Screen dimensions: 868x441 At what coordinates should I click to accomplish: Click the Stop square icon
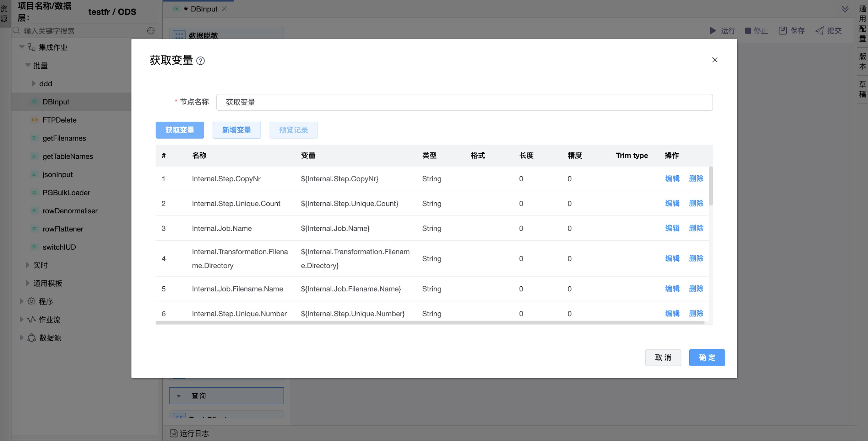748,31
